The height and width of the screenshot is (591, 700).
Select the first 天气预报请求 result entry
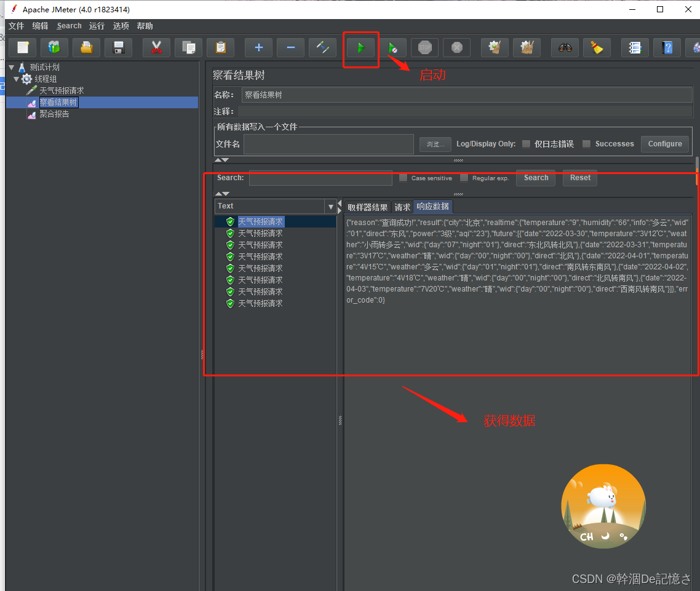(x=260, y=222)
